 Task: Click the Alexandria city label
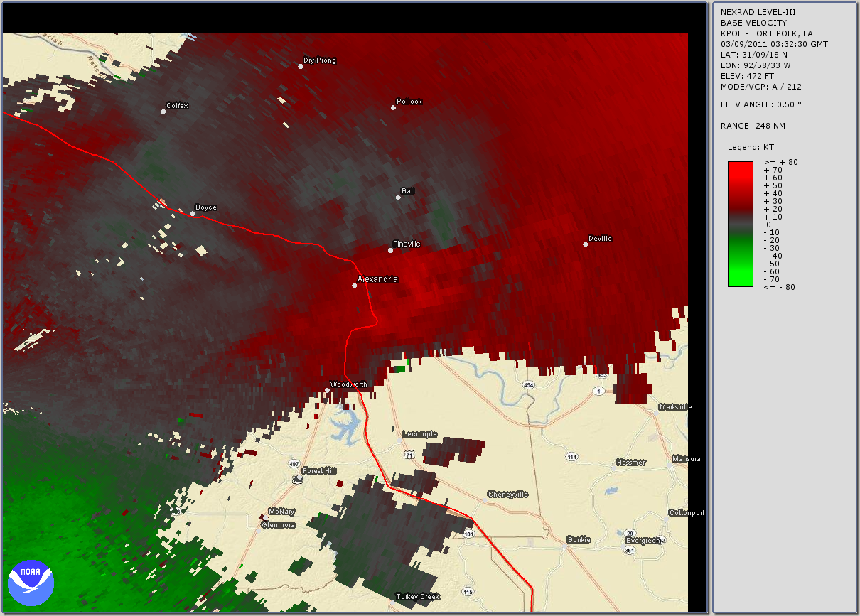377,279
